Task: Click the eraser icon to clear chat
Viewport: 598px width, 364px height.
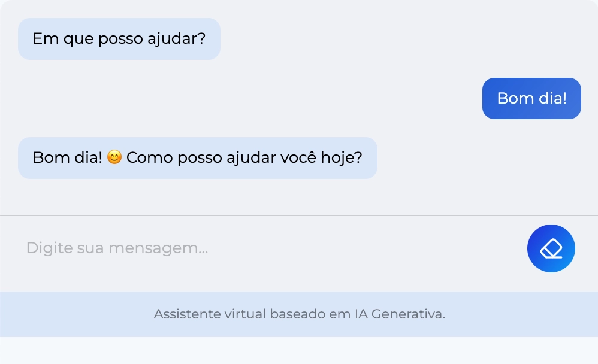Action: (x=551, y=248)
